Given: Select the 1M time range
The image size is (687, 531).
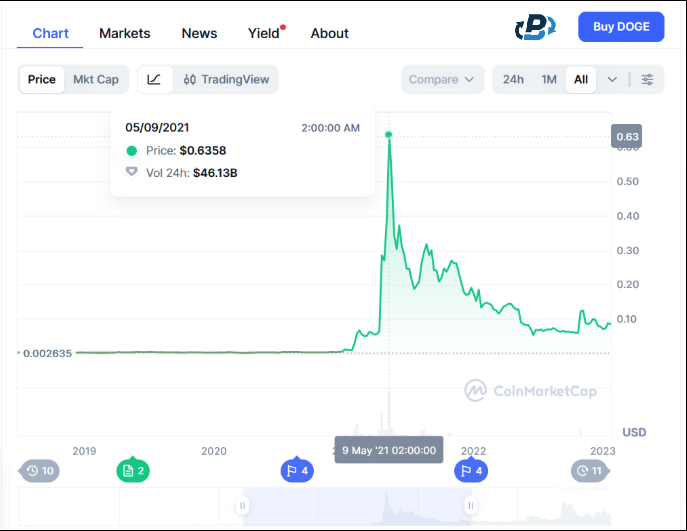Looking at the screenshot, I should [549, 79].
